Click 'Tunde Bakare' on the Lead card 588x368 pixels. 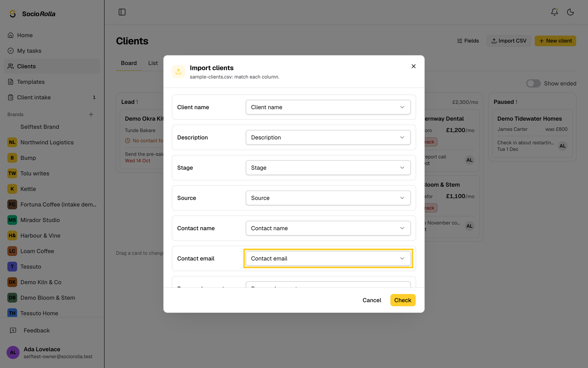[x=140, y=130]
